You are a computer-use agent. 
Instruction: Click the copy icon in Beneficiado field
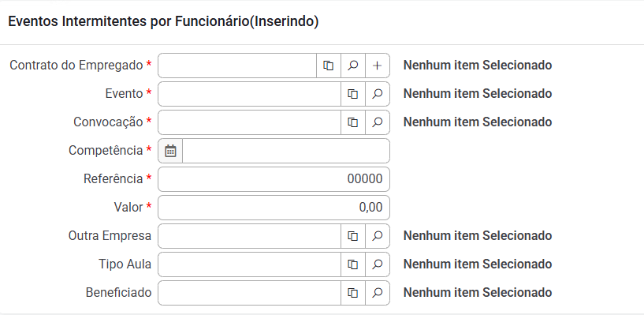353,293
